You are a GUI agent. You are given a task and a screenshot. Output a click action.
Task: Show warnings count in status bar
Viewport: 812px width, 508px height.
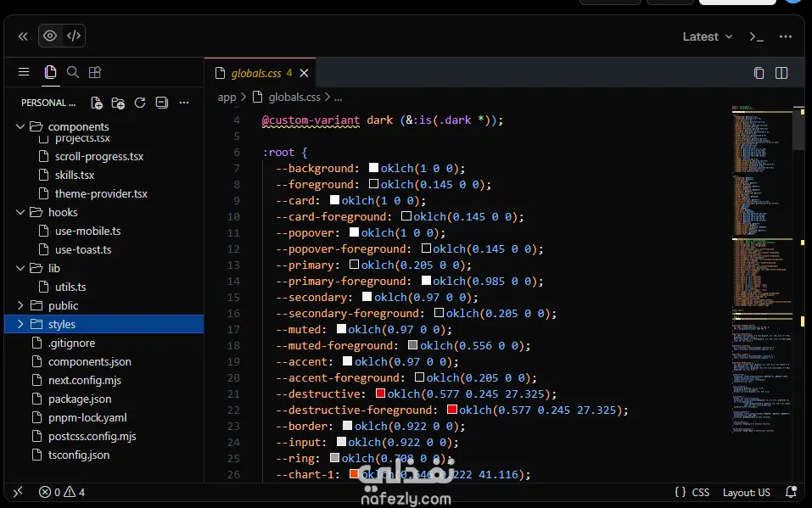(74, 492)
